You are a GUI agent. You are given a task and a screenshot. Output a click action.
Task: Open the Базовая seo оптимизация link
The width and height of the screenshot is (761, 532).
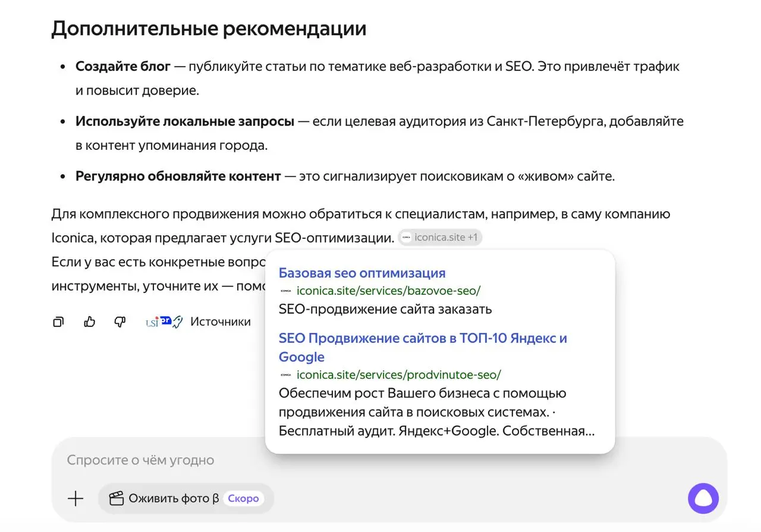pos(362,273)
